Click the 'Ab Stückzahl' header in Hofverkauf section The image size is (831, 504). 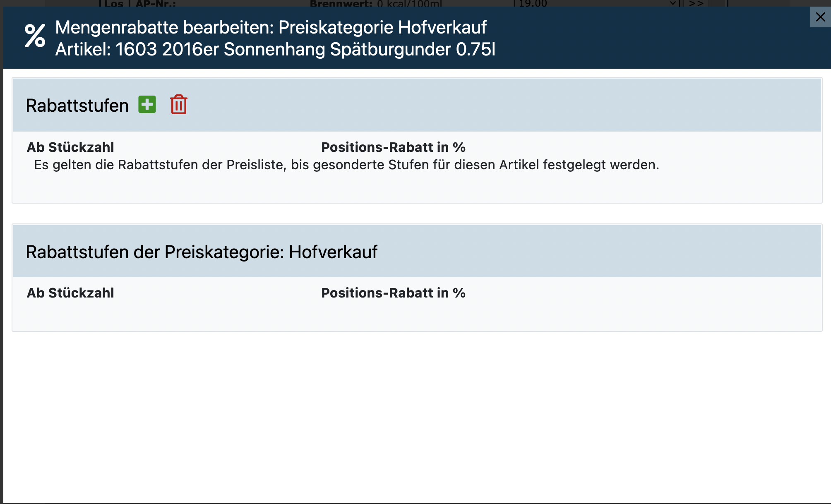[70, 293]
